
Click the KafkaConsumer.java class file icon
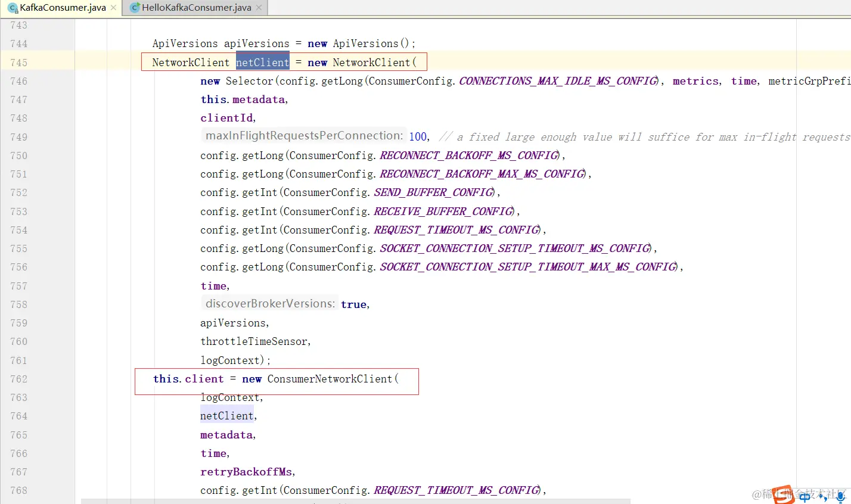[x=13, y=8]
